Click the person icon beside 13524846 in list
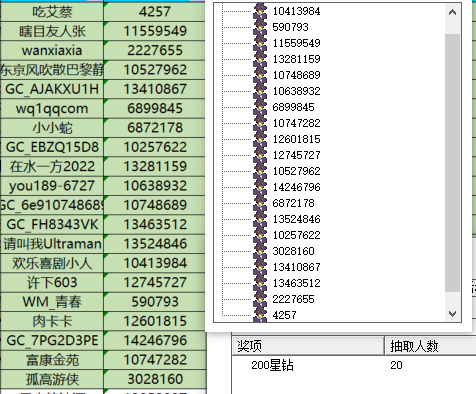Viewport: 476px width, 394px height. [x=260, y=219]
